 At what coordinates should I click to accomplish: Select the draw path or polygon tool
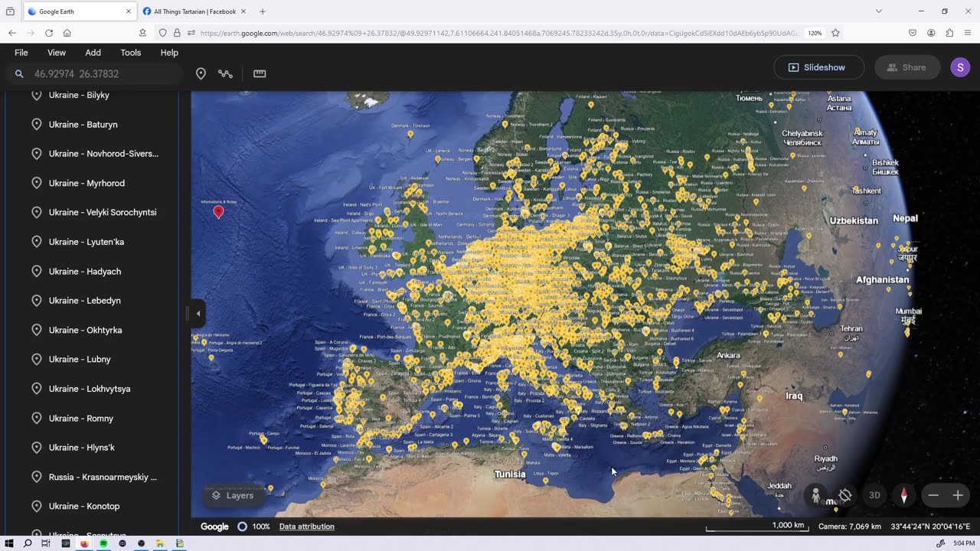225,73
